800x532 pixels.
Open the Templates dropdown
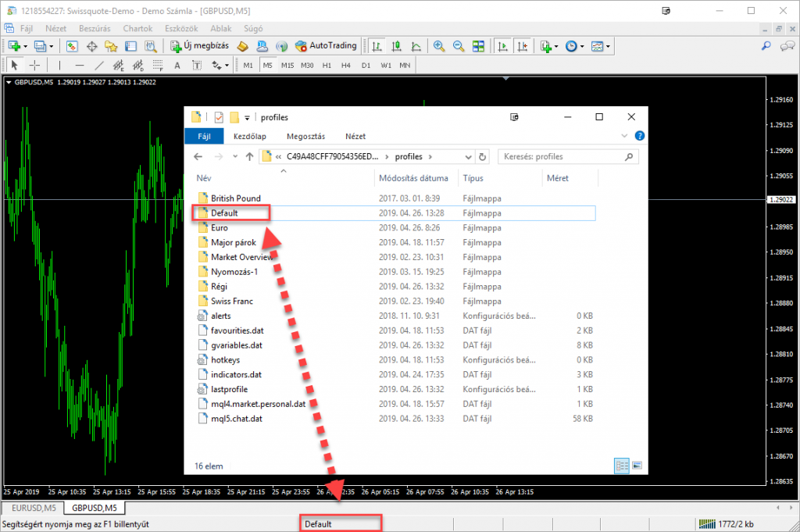608,47
